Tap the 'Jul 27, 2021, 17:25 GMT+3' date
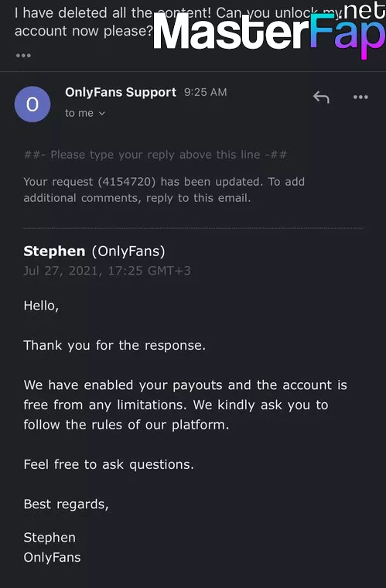The height and width of the screenshot is (588, 386). click(108, 271)
